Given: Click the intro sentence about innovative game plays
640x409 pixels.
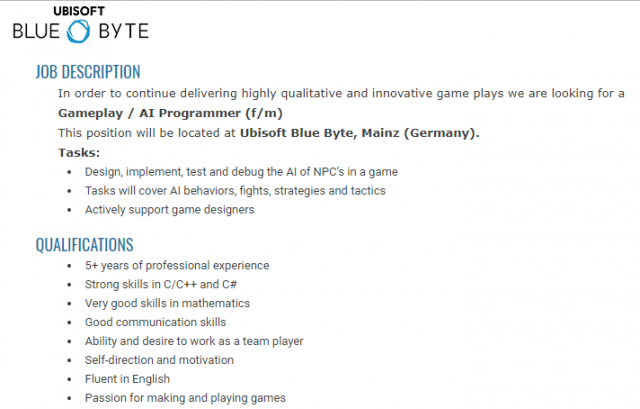Looking at the screenshot, I should pos(341,93).
